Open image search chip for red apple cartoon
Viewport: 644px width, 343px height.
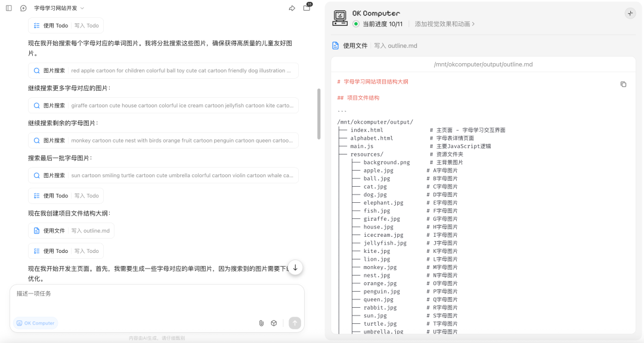coord(163,70)
